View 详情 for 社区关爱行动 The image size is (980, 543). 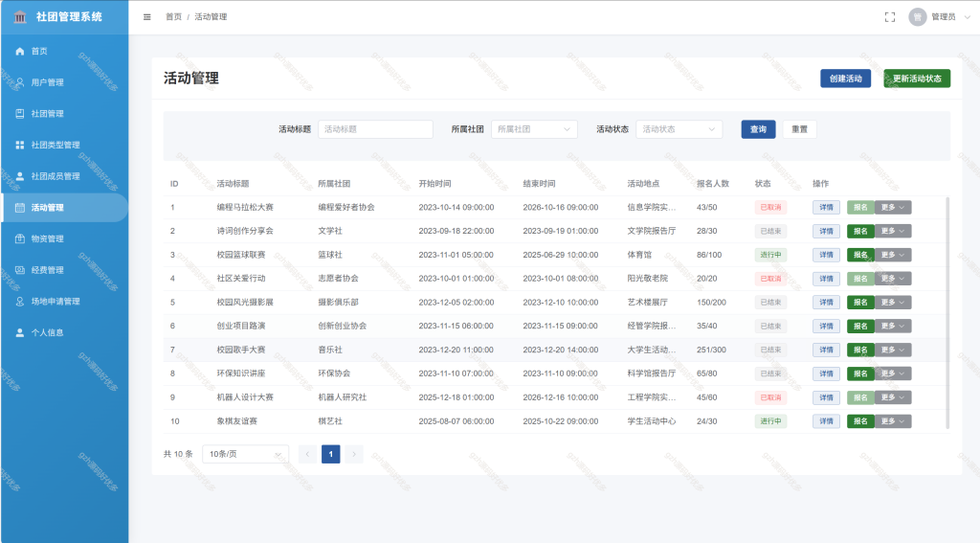pos(826,279)
